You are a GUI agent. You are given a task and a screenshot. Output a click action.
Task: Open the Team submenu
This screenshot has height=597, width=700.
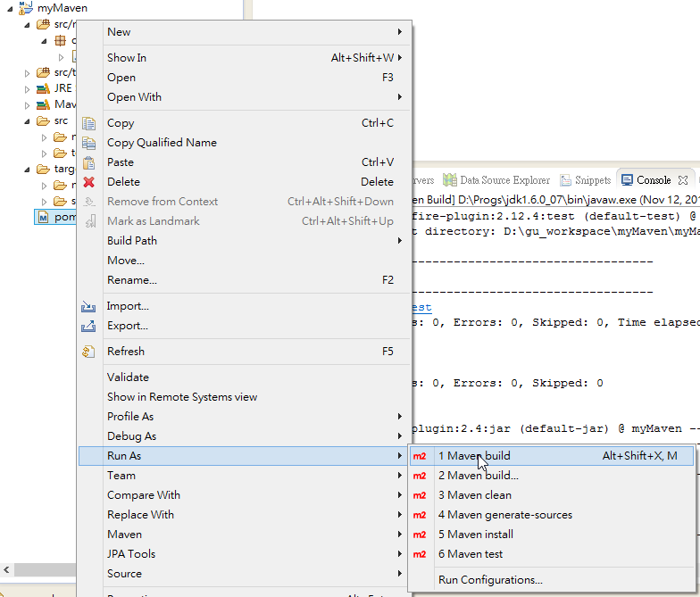tap(245, 476)
